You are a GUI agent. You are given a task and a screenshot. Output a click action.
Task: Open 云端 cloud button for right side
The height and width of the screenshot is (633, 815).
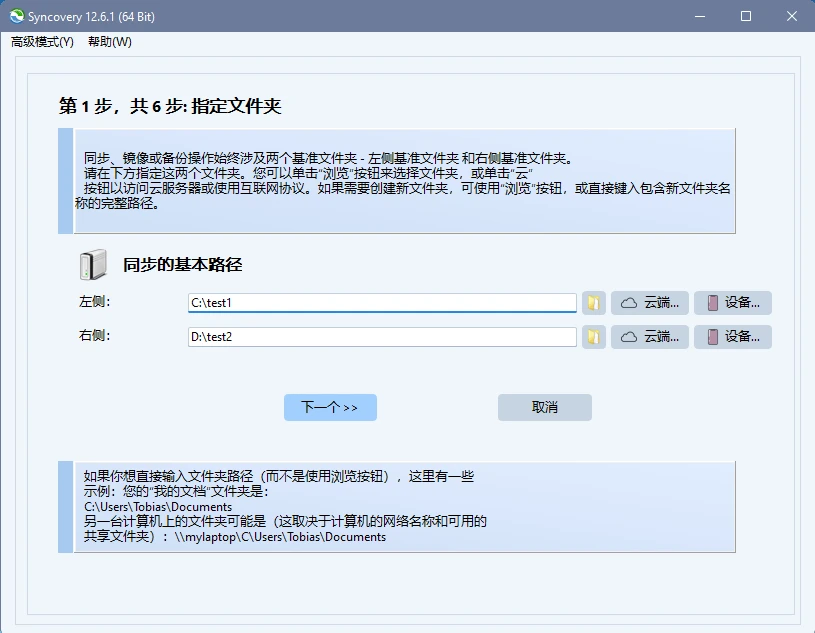click(650, 337)
